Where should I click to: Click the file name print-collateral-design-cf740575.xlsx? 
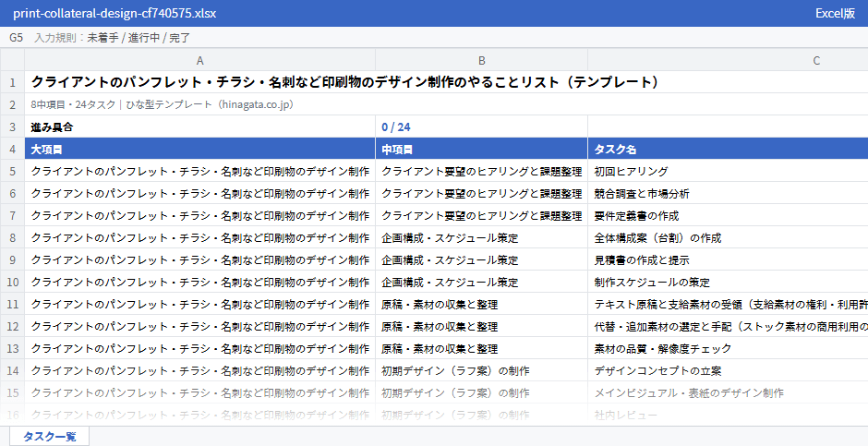click(115, 13)
